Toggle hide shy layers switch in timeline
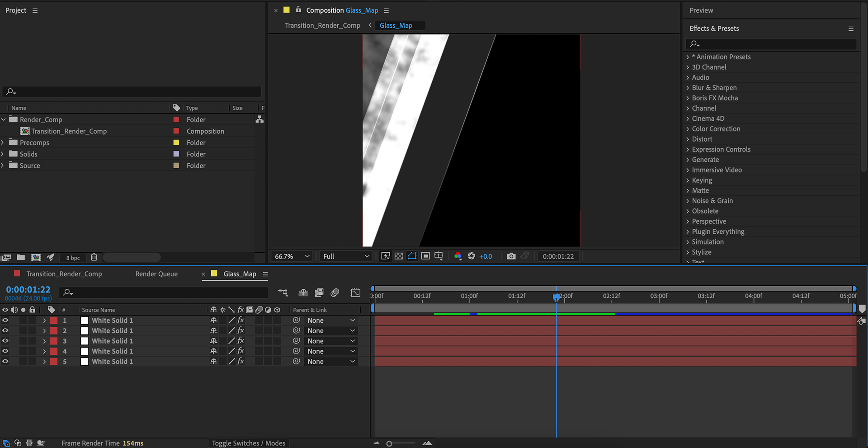868x448 pixels. coord(303,293)
